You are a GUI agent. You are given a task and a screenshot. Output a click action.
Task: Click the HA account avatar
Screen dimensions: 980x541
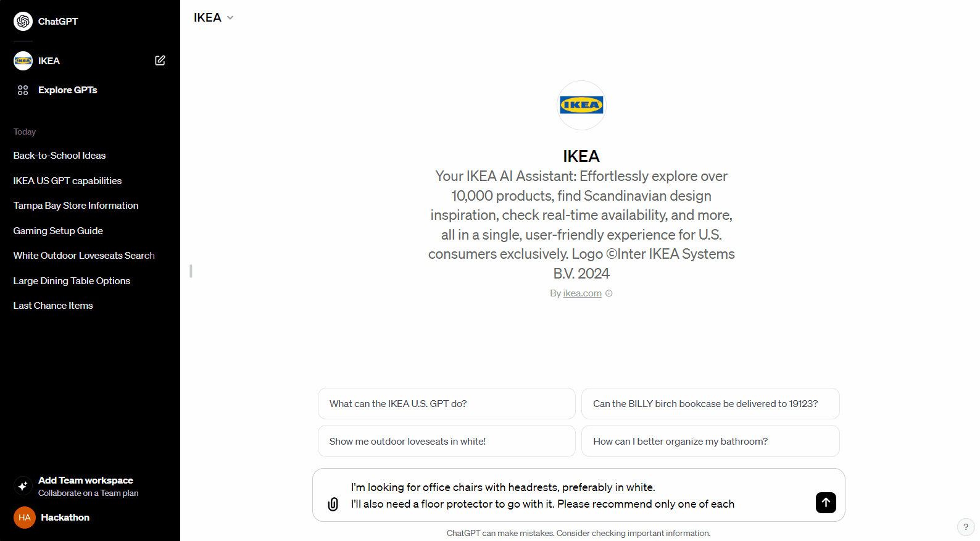[25, 518]
